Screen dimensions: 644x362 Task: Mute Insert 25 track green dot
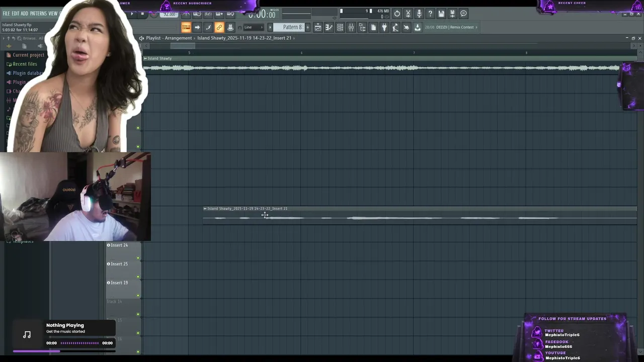click(138, 277)
